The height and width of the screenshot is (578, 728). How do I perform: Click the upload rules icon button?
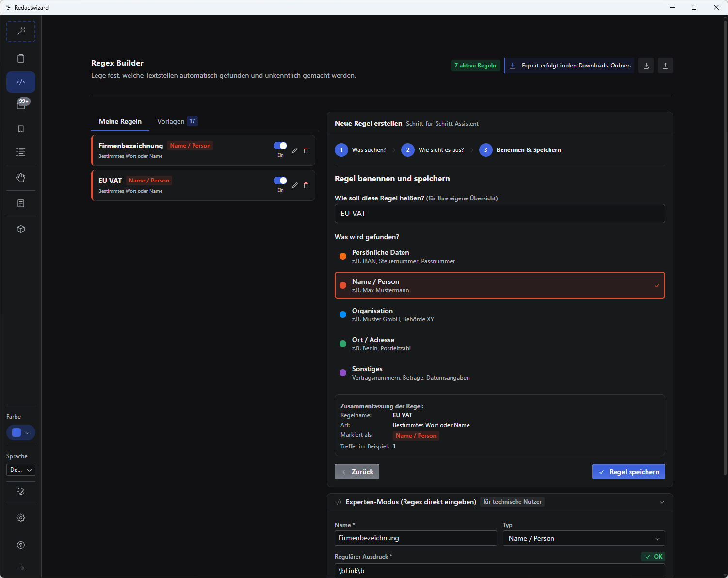pyautogui.click(x=665, y=66)
